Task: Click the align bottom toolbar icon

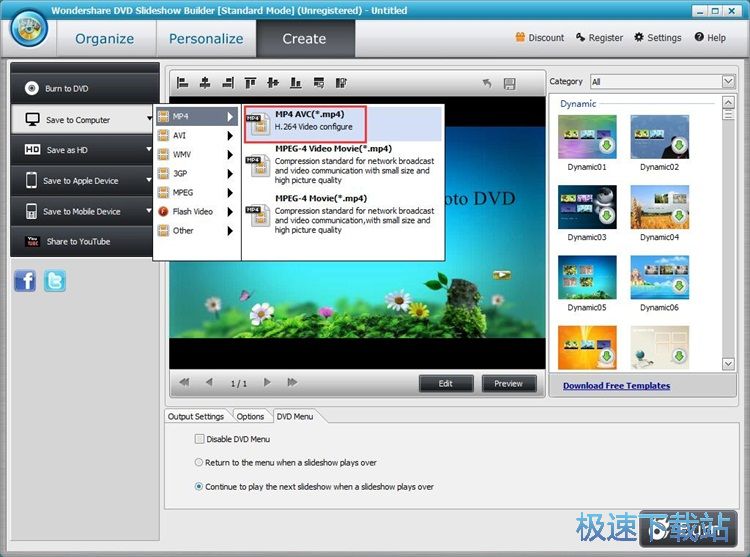Action: point(296,83)
